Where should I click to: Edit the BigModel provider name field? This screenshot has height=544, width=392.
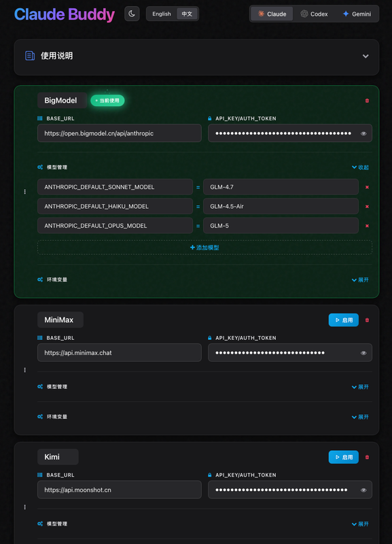click(62, 100)
